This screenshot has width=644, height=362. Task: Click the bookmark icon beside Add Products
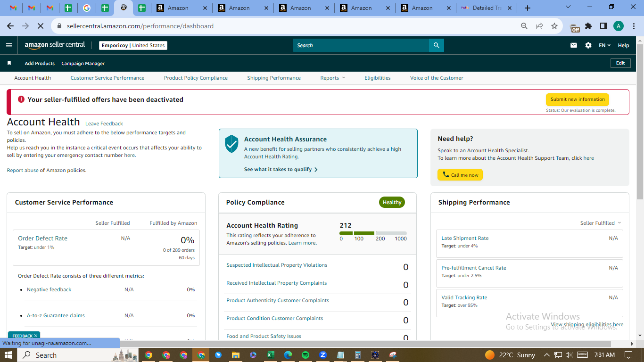point(9,63)
